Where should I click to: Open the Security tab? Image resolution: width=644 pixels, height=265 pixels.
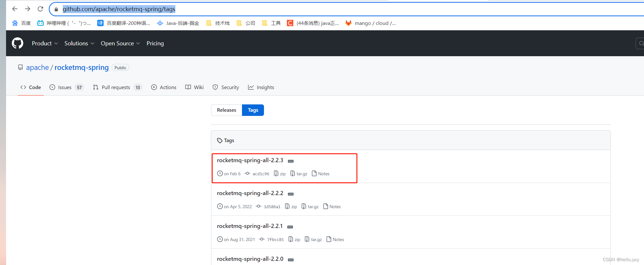pyautogui.click(x=226, y=87)
